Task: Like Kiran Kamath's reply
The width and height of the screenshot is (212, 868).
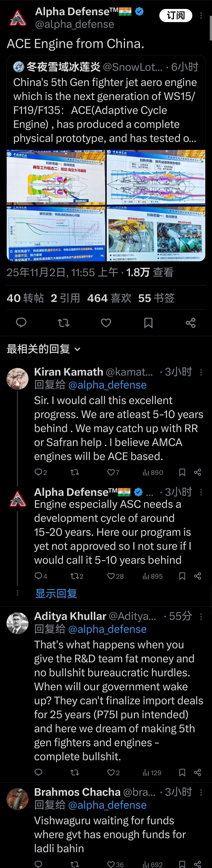Action: [111, 472]
